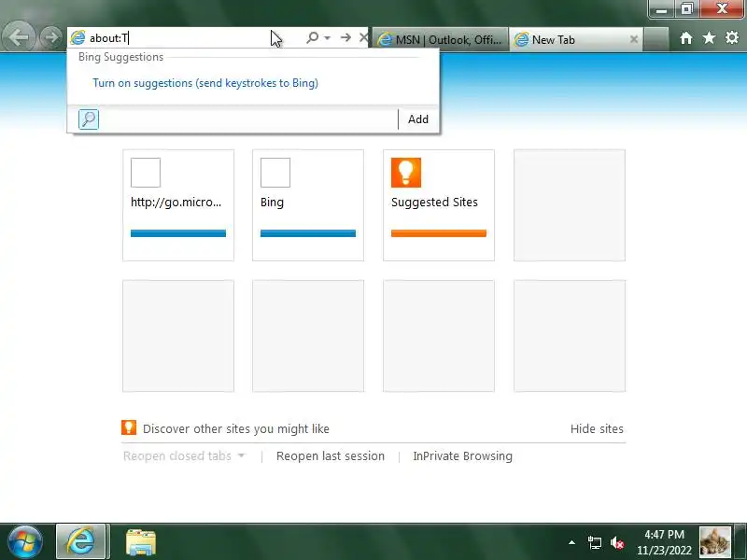Click the taskbar clock showing 4:47 PM
Screen dimensions: 747x560
(664, 542)
